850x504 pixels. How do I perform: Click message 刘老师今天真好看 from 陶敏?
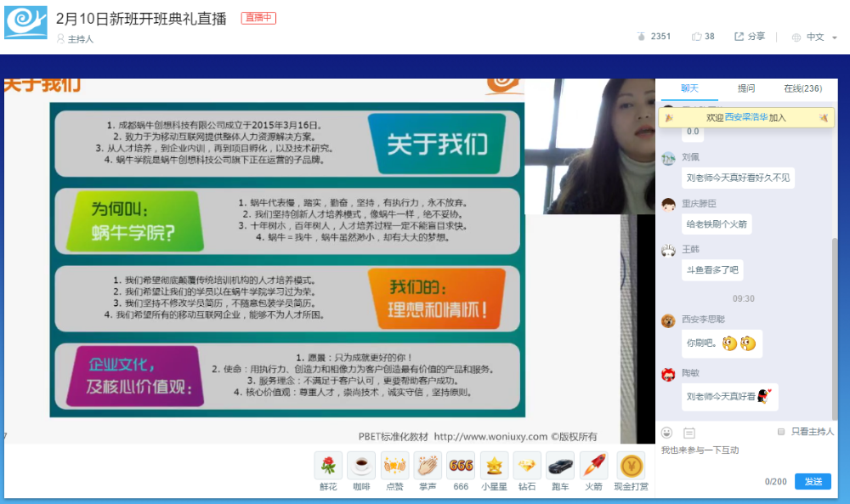coord(729,397)
